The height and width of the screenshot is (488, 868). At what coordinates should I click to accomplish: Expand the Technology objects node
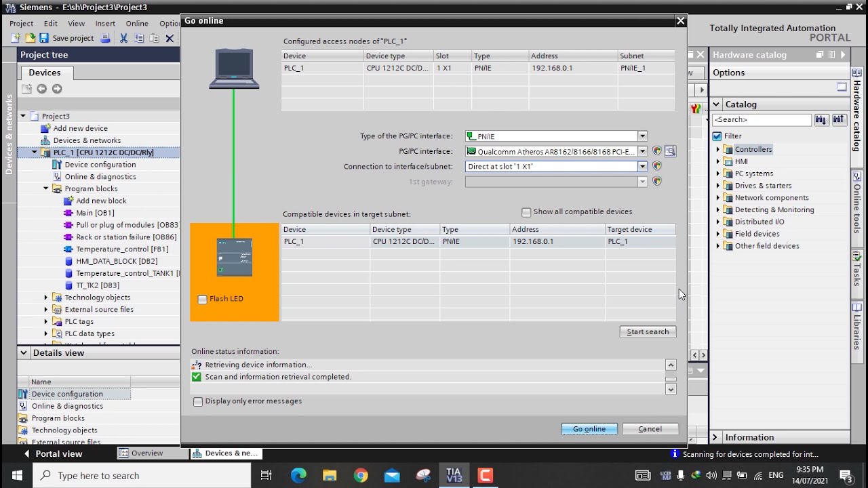pos(46,298)
